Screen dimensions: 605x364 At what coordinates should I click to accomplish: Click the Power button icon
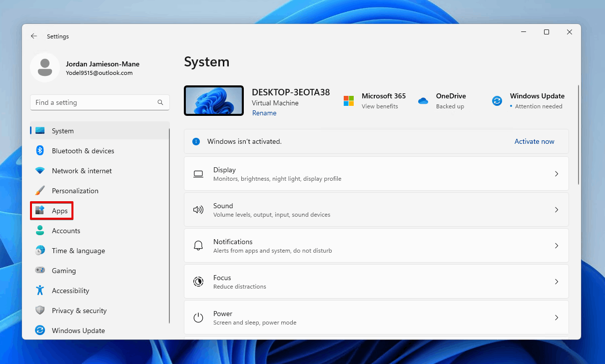[198, 318]
